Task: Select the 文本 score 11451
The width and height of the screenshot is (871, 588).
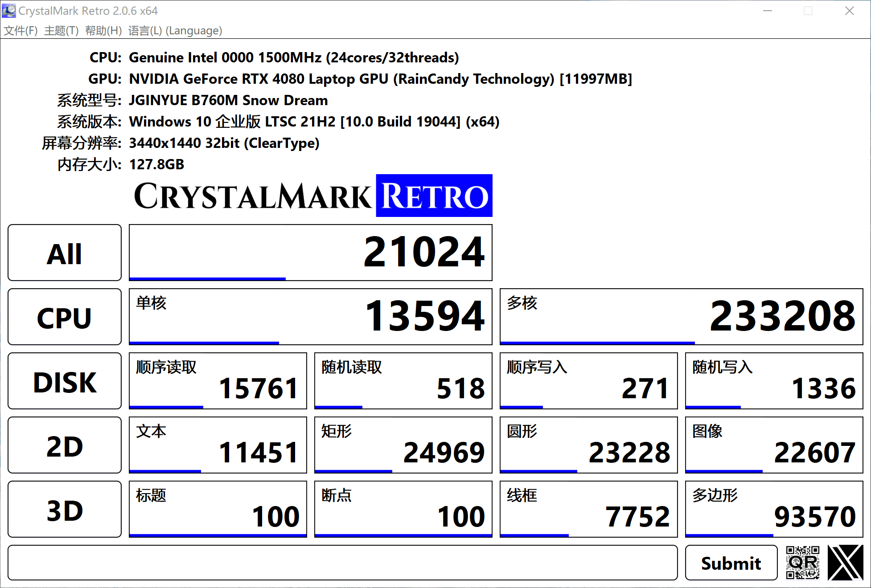Action: 218,445
